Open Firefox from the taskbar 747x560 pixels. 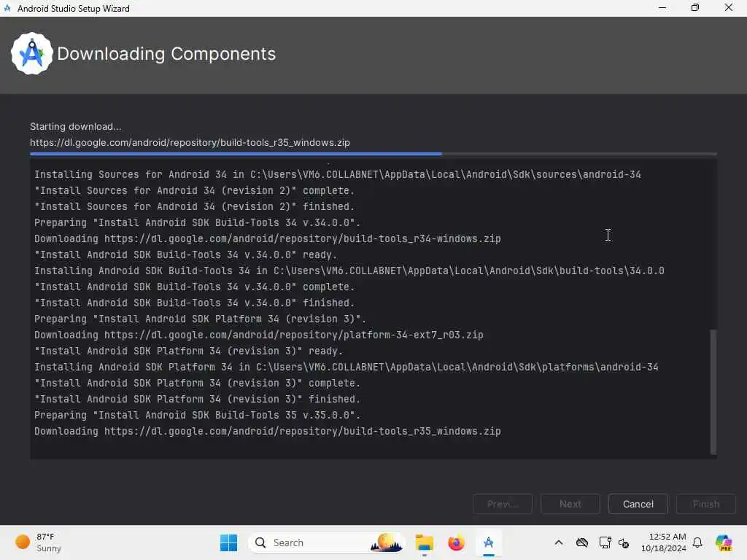(x=456, y=542)
